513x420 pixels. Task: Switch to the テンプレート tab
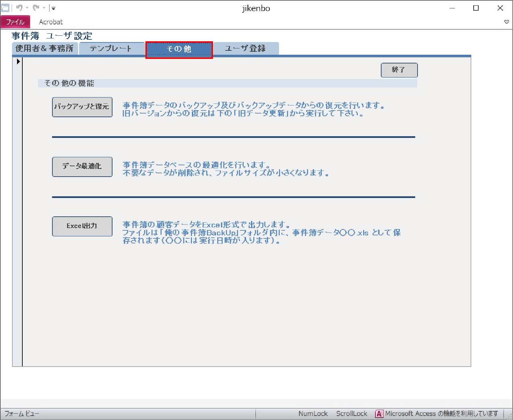point(111,48)
